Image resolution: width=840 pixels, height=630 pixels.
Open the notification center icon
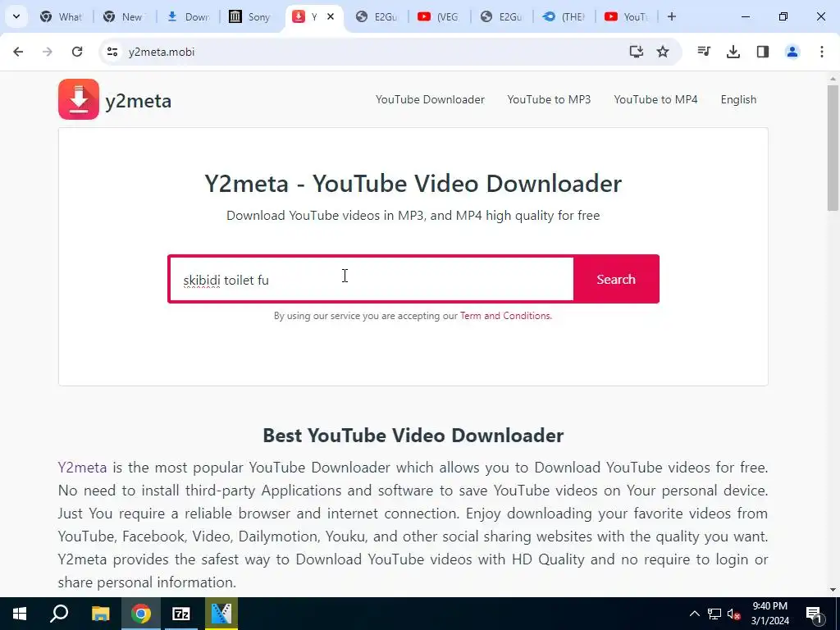tap(814, 614)
